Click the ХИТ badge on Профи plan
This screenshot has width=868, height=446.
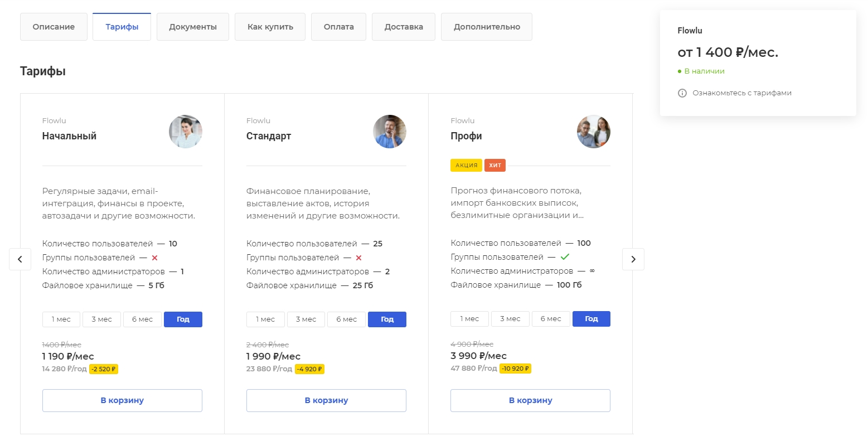click(x=495, y=165)
